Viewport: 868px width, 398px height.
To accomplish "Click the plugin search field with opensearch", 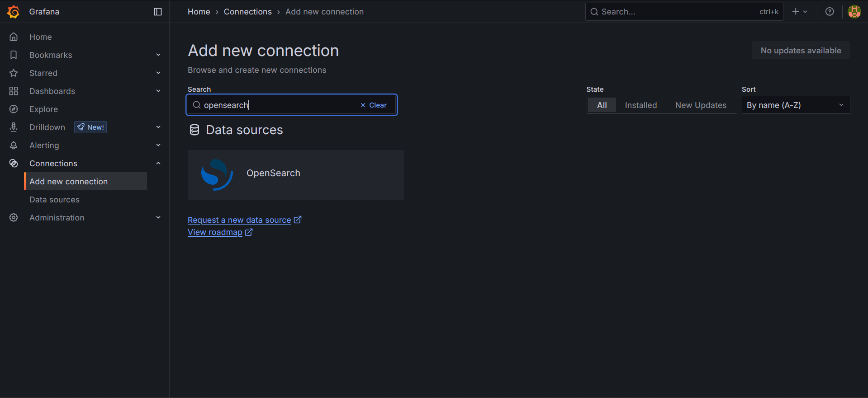I will click(x=292, y=105).
